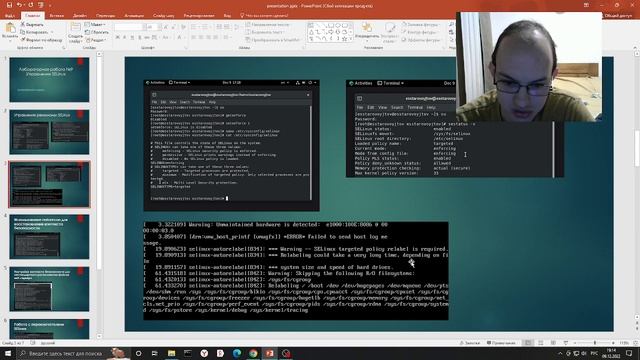Image resolution: width=640 pixels, height=360 pixels.
Task: Toggle Bold formatting in the font group
Action: (x=118, y=38)
